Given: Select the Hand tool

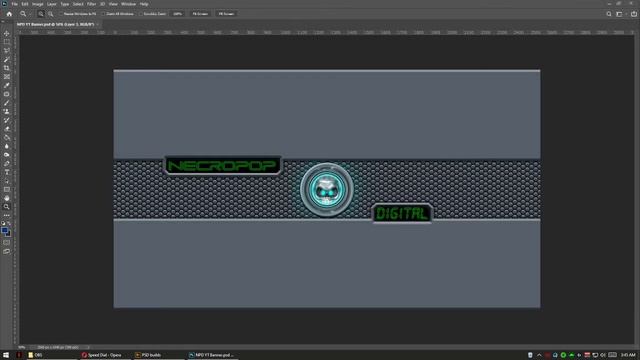Looking at the screenshot, I should point(7,198).
